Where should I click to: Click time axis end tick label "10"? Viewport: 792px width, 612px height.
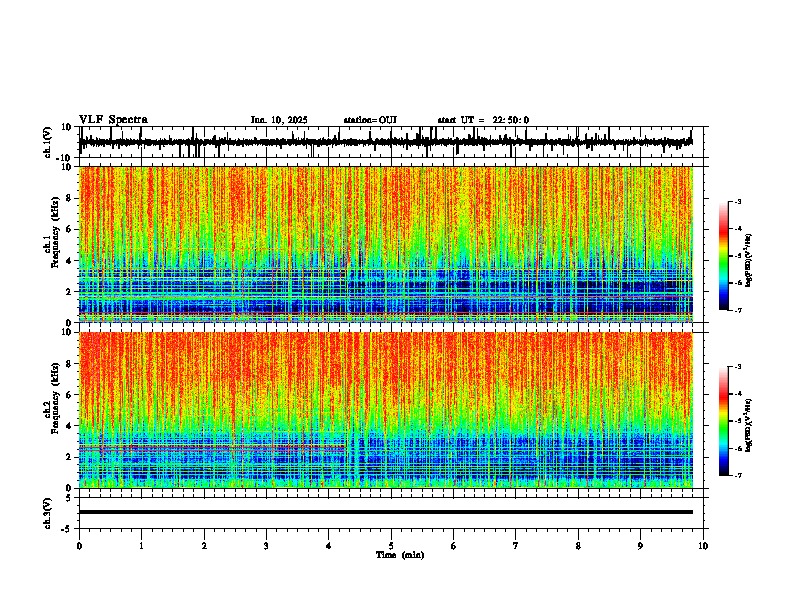pyautogui.click(x=703, y=546)
